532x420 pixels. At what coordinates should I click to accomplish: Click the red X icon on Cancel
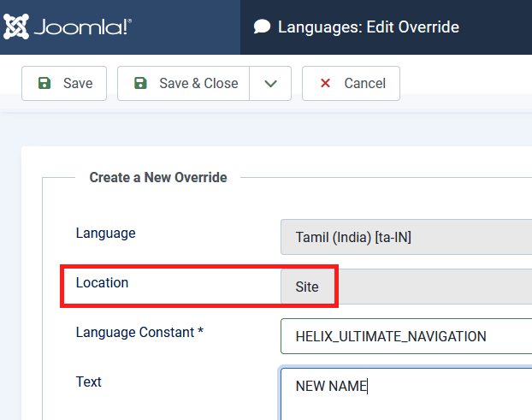pos(325,83)
